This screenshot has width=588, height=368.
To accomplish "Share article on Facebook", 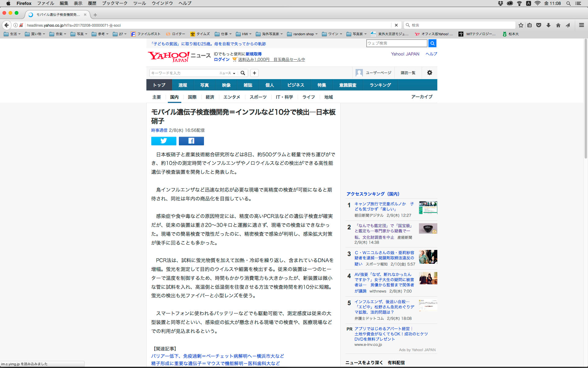I will (191, 141).
